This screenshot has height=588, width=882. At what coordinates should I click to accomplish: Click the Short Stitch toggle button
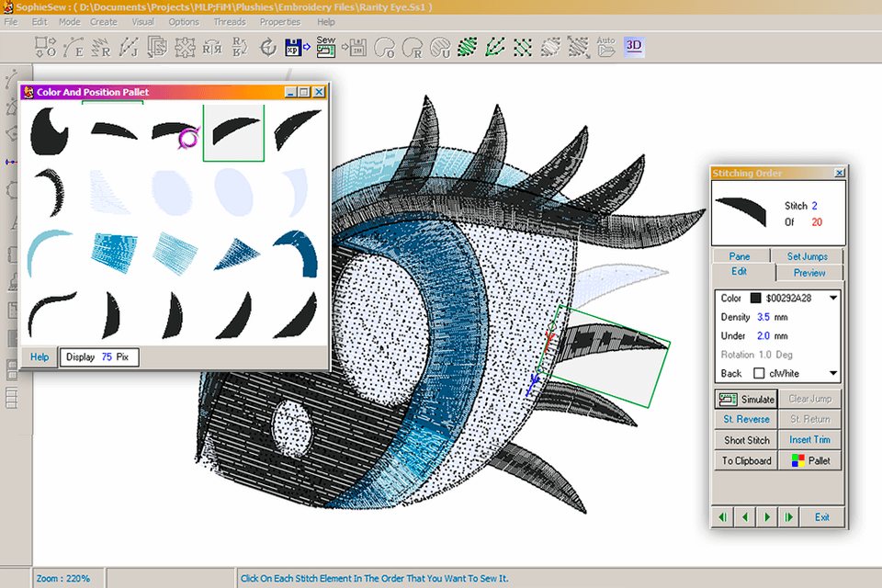pos(745,440)
